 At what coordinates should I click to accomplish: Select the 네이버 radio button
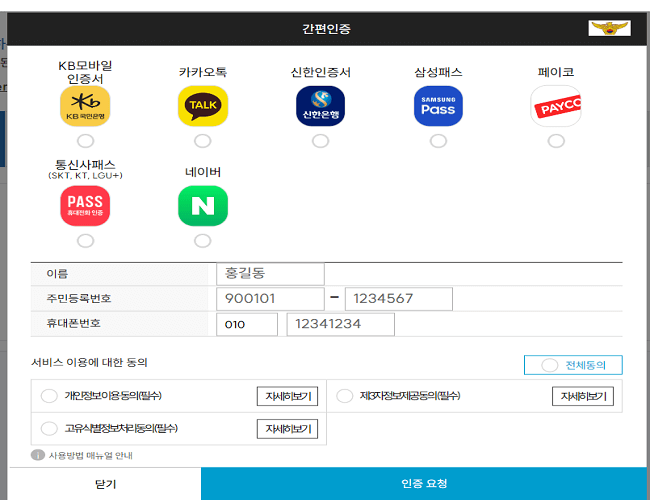tap(203, 241)
